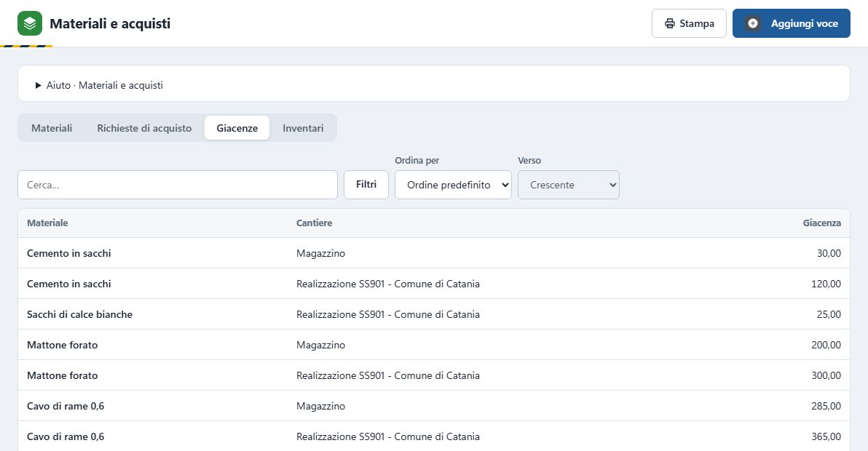
Task: Open the Inventari tab
Action: (x=304, y=128)
